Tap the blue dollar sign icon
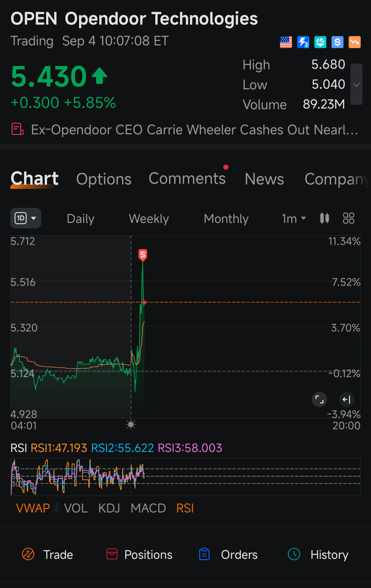The width and height of the screenshot is (371, 588). click(x=337, y=42)
